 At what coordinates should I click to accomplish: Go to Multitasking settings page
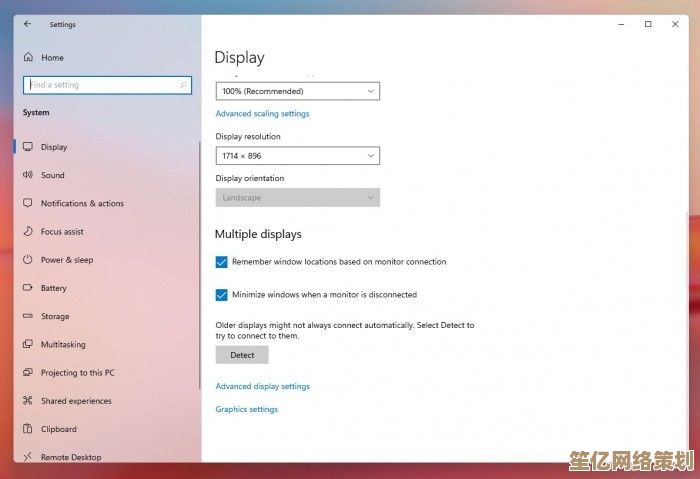(x=63, y=344)
